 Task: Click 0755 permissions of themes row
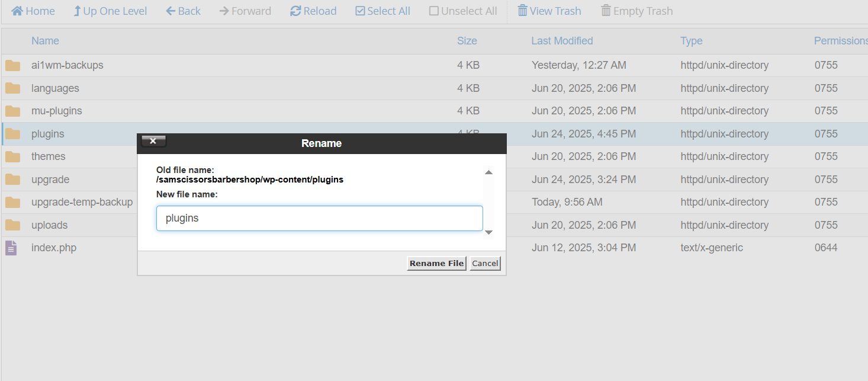(826, 156)
